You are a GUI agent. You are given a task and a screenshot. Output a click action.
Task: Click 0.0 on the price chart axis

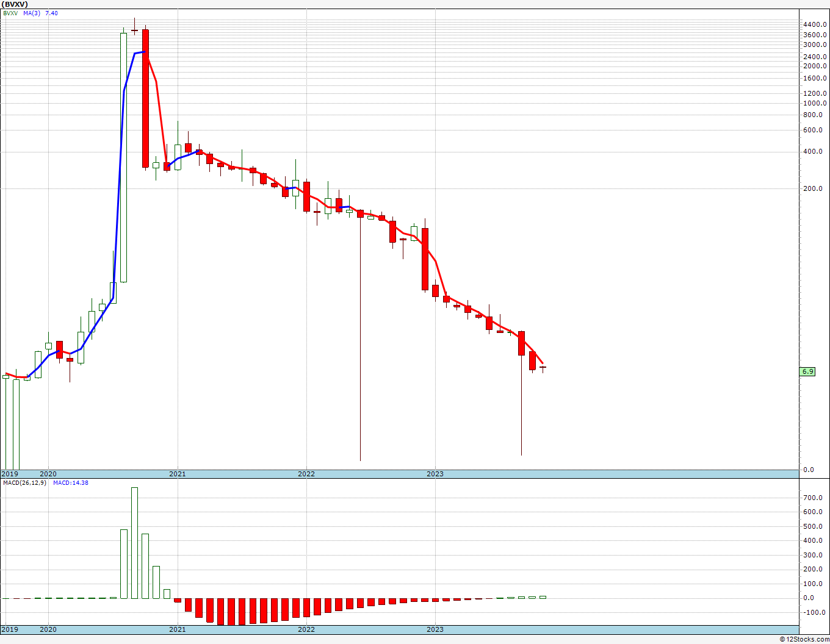[809, 470]
